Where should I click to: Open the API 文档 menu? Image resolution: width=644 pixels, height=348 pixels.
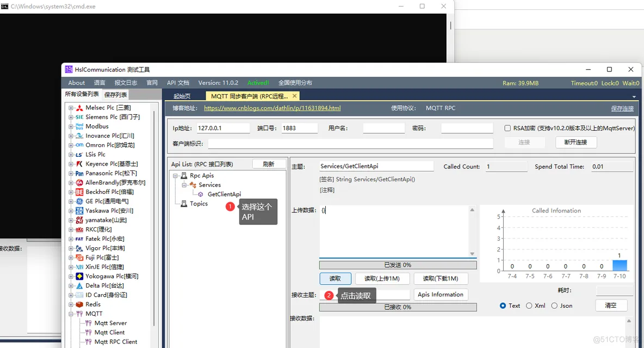click(x=178, y=83)
